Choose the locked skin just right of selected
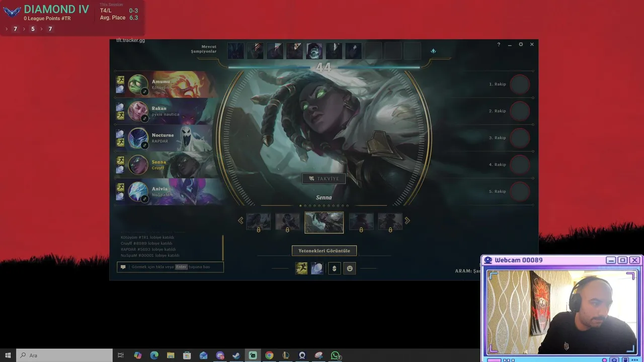Image resolution: width=644 pixels, height=362 pixels. pyautogui.click(x=361, y=221)
